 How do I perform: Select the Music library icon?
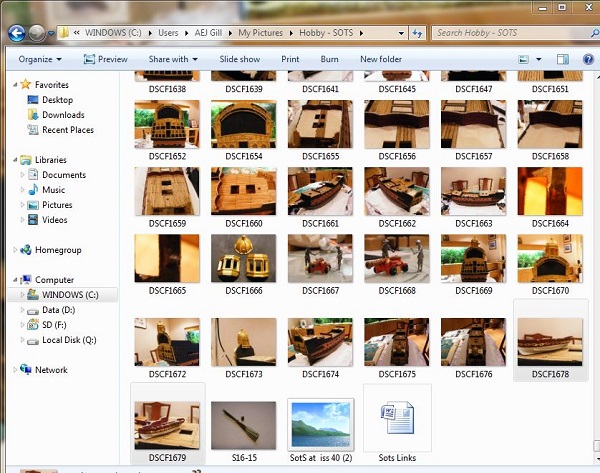pos(33,190)
